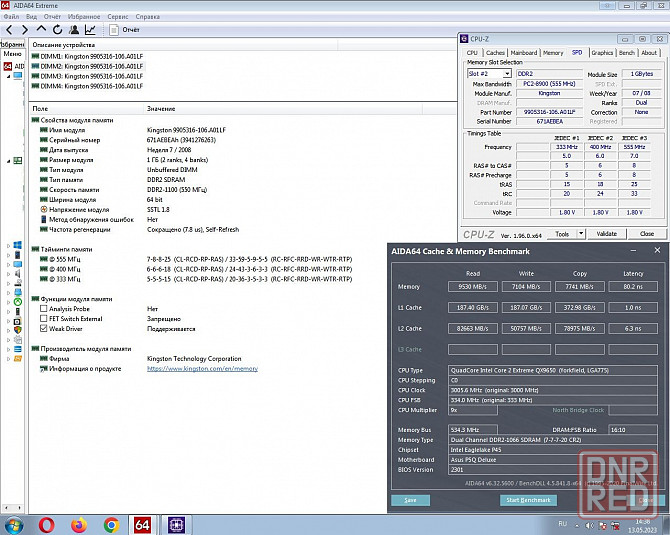Open the Opera browser in the taskbar
This screenshot has height=535, width=670.
[47, 525]
